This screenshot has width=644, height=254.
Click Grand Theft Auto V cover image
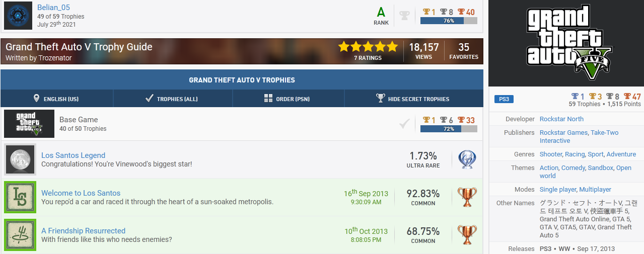566,43
